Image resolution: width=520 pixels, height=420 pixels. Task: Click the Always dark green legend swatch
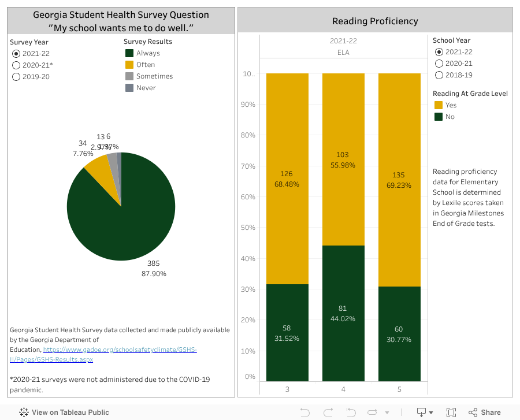(x=129, y=53)
